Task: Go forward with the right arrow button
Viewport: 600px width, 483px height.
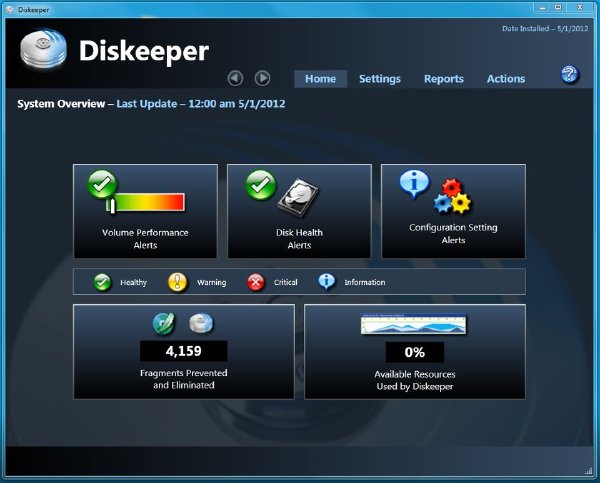Action: [262, 78]
